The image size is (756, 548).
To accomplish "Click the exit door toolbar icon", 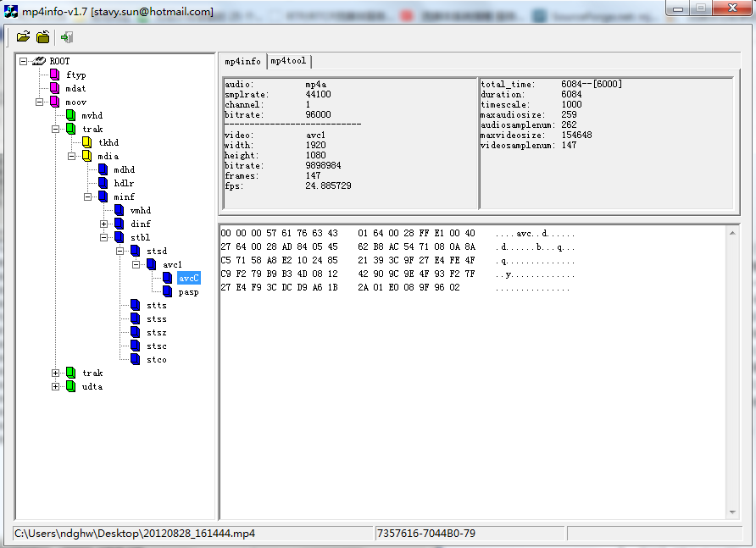I will click(67, 36).
